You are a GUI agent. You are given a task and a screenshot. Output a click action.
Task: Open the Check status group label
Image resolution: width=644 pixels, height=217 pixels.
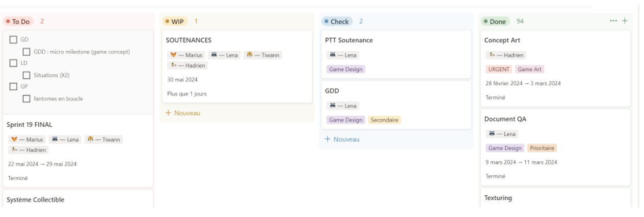click(x=337, y=21)
